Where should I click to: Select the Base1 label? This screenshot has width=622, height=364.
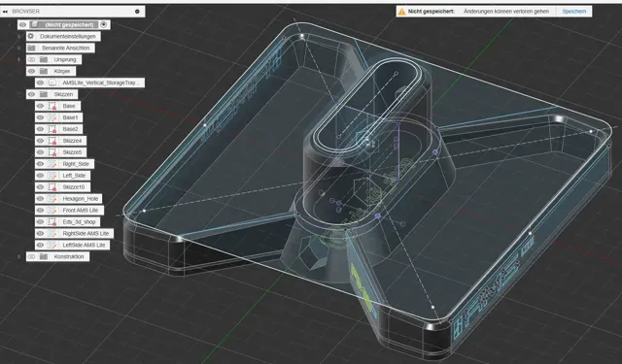70,117
